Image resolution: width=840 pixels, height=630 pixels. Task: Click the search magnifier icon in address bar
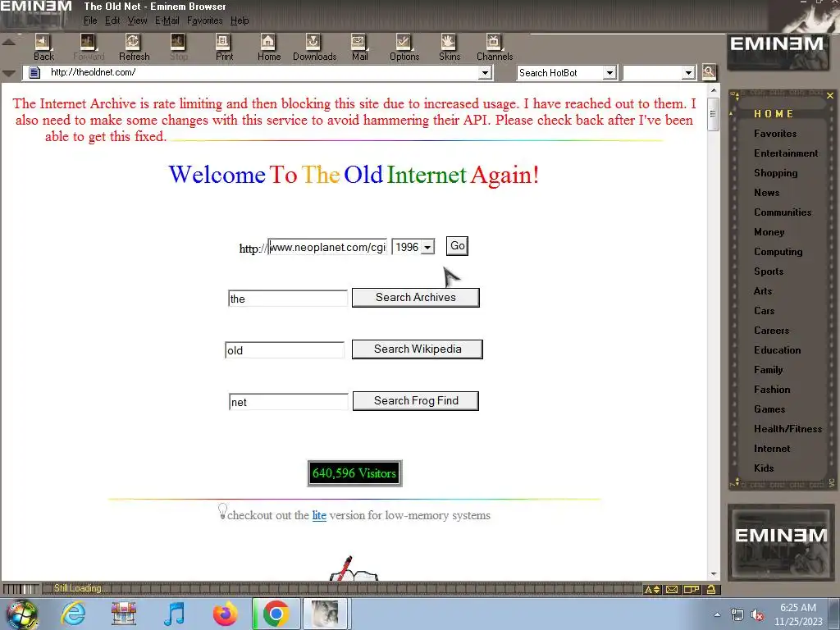[709, 72]
